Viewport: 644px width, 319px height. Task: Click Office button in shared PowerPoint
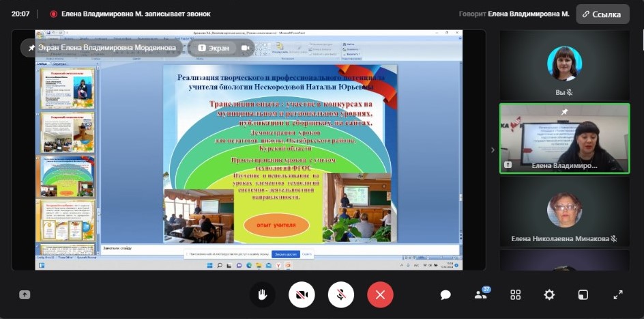point(40,33)
